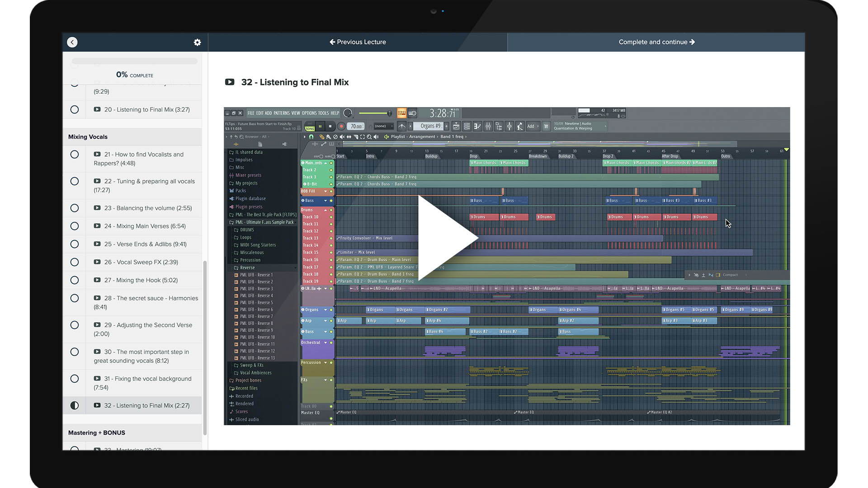Select the playlist mute tool icon

tap(342, 136)
